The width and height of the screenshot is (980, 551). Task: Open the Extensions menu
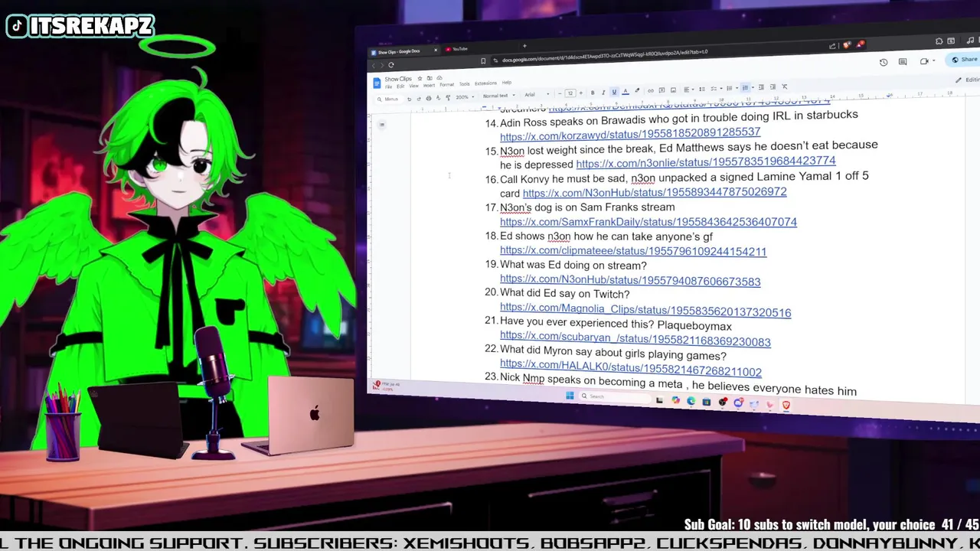tap(485, 83)
